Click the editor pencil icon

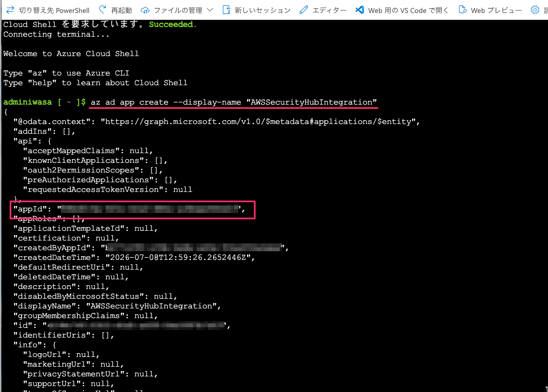[x=304, y=10]
